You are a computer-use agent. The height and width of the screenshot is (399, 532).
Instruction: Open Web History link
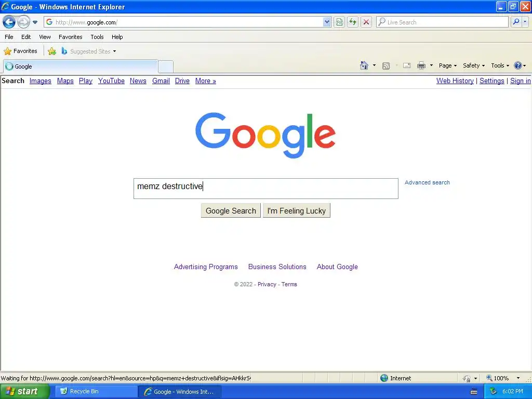tap(455, 81)
